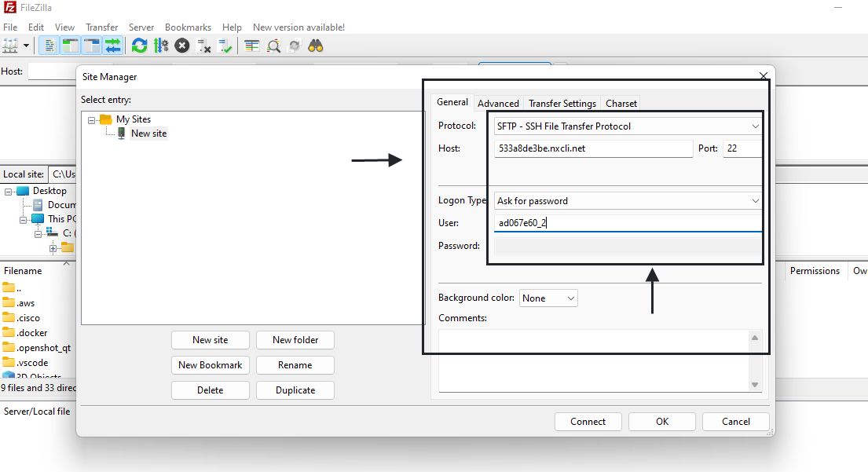The width and height of the screenshot is (868, 472).
Task: Toggle the transfer queue display icon
Action: point(113,46)
